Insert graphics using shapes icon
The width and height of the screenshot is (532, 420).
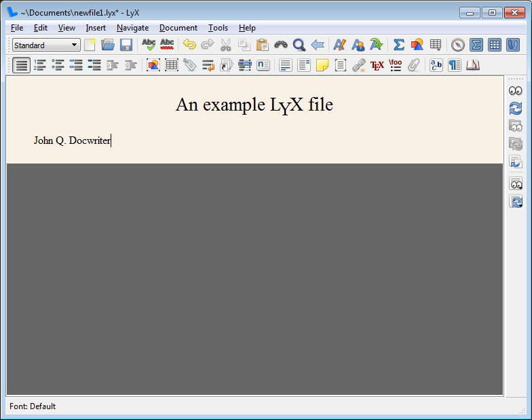(417, 45)
